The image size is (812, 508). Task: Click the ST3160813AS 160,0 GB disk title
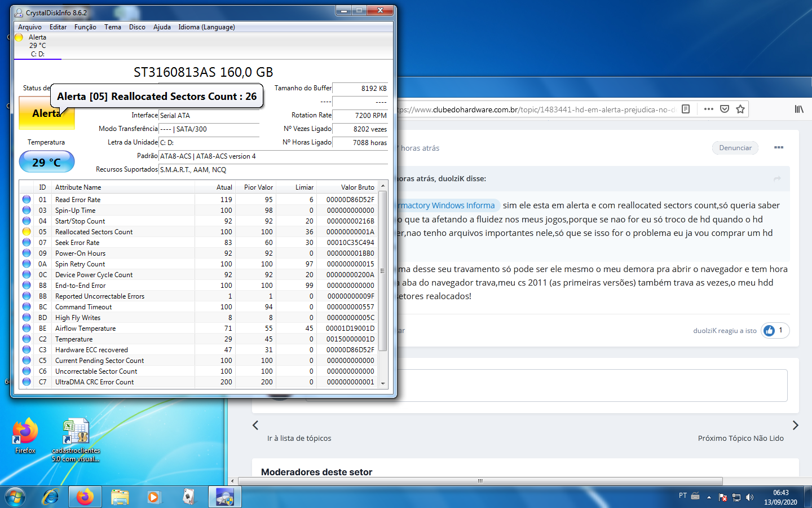point(204,72)
